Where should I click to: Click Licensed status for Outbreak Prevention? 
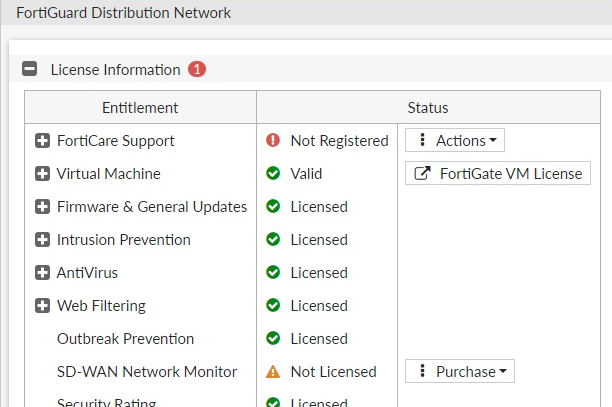pos(319,339)
